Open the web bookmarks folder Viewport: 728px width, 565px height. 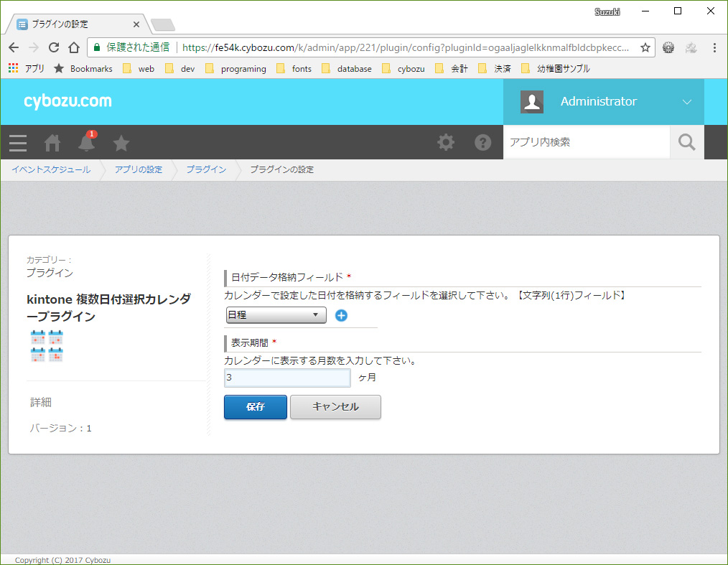click(139, 69)
